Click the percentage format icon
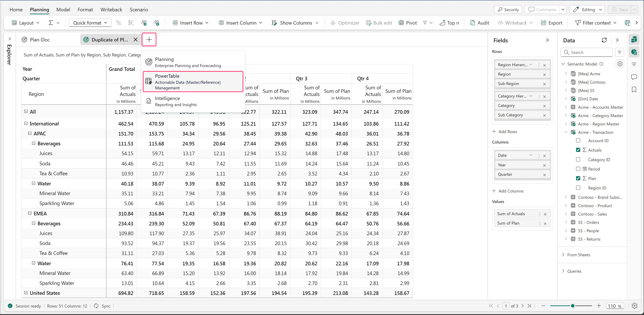 pos(118,23)
